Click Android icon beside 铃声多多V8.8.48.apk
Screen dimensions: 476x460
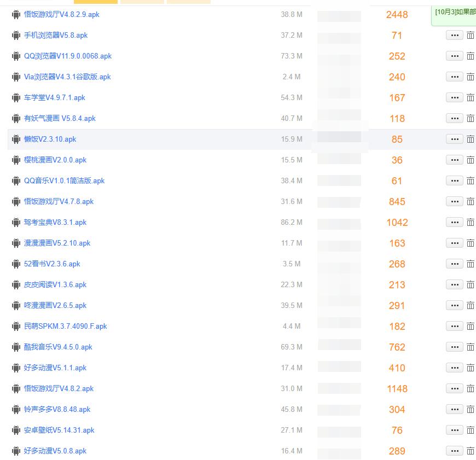tap(16, 409)
